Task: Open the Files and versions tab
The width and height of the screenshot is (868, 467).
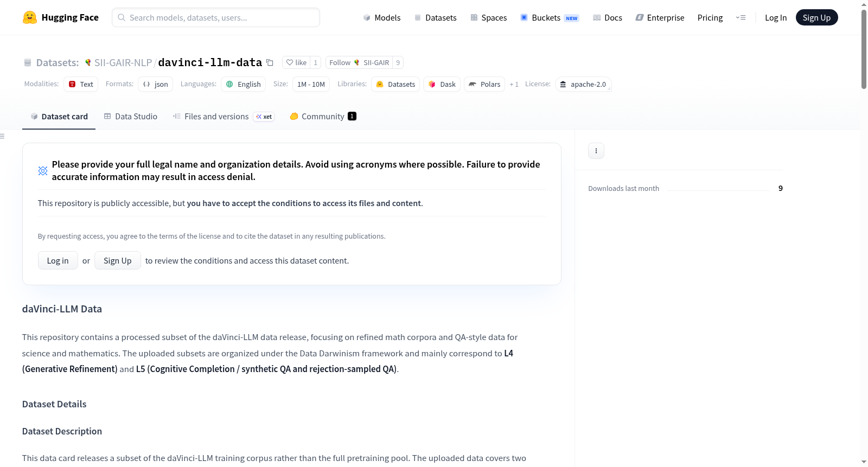Action: [224, 116]
